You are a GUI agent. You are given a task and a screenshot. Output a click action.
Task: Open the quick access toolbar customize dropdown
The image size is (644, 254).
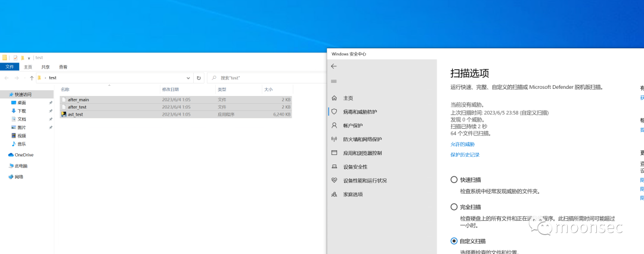tap(29, 58)
